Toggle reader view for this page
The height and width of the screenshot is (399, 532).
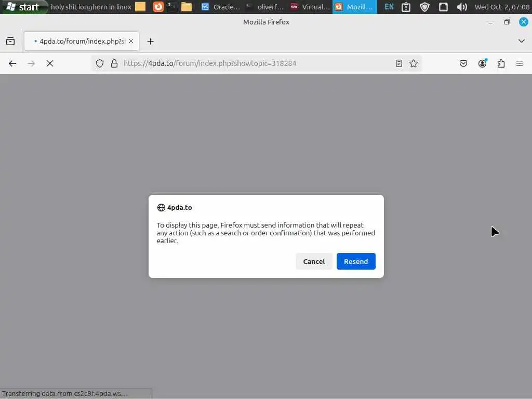(399, 63)
